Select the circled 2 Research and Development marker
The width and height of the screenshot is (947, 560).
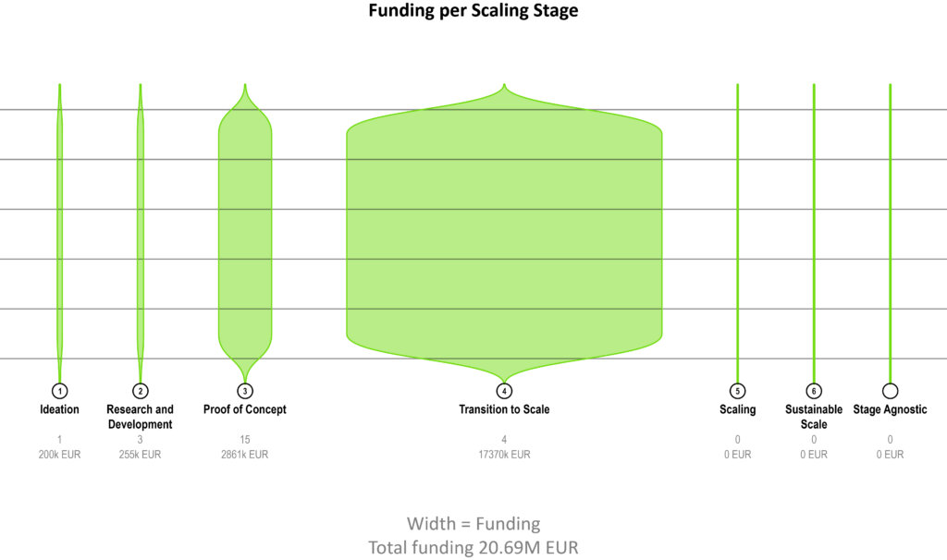[141, 391]
